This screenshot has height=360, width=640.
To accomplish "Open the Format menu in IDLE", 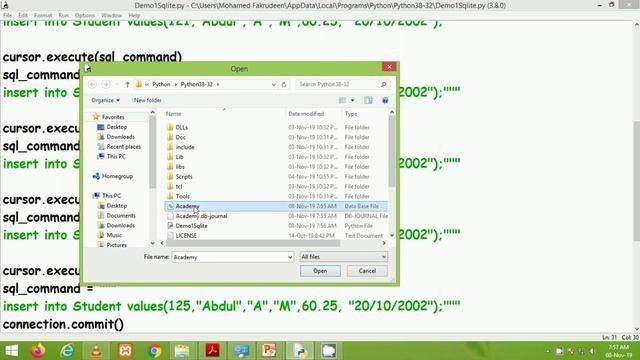I will point(43,15).
